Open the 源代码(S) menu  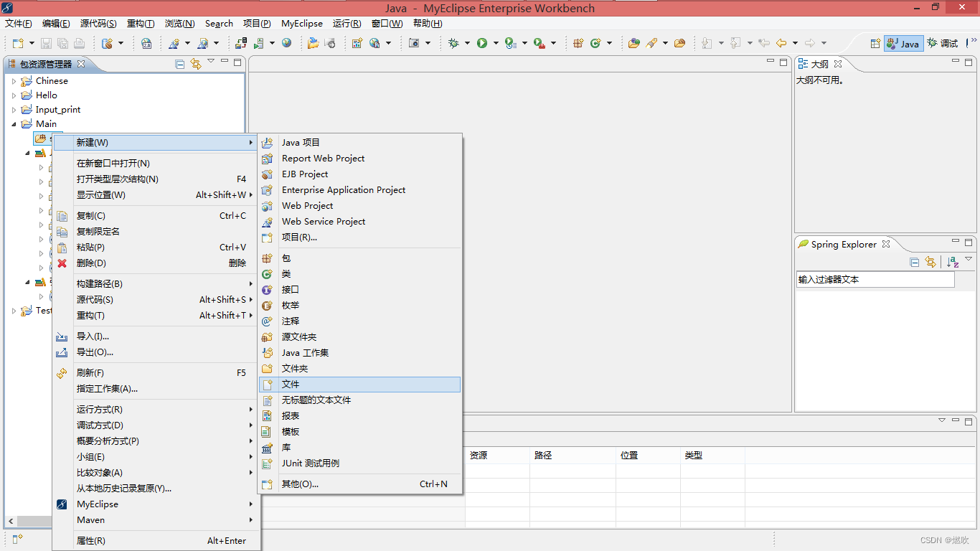click(98, 24)
